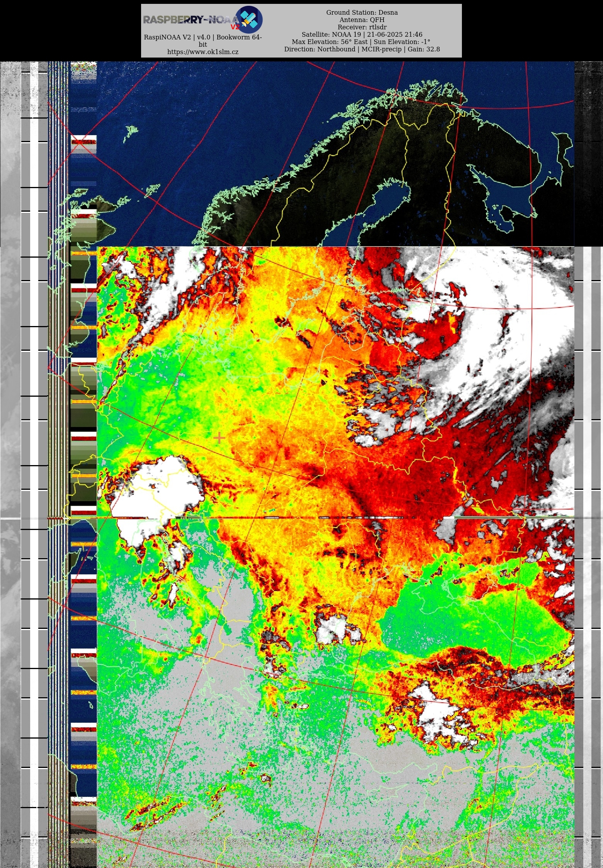Click 'Satellite: NOAA 19 | 21-06-2025 21:46' text
The width and height of the screenshot is (603, 868).
coord(362,34)
